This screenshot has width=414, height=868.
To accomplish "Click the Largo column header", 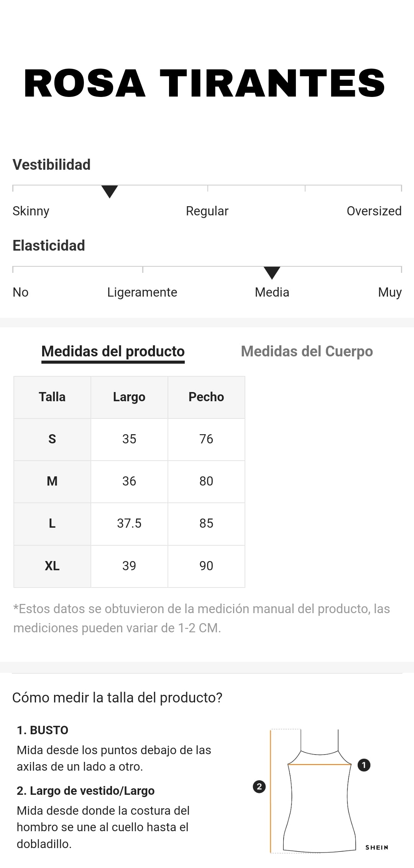I will pos(129,397).
